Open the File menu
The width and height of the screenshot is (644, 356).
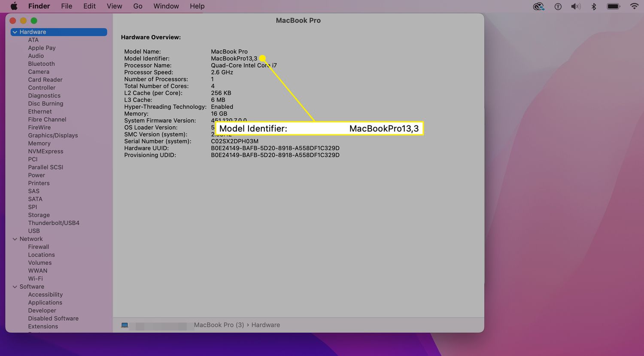coord(67,6)
